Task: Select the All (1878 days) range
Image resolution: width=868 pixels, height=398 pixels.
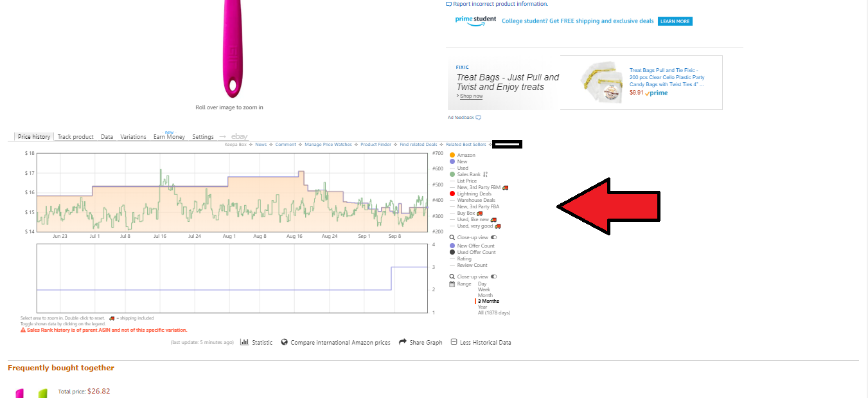Action: 494,312
